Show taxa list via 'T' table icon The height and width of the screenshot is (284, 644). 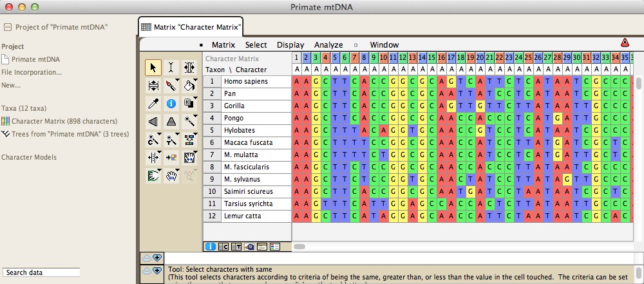(236, 247)
